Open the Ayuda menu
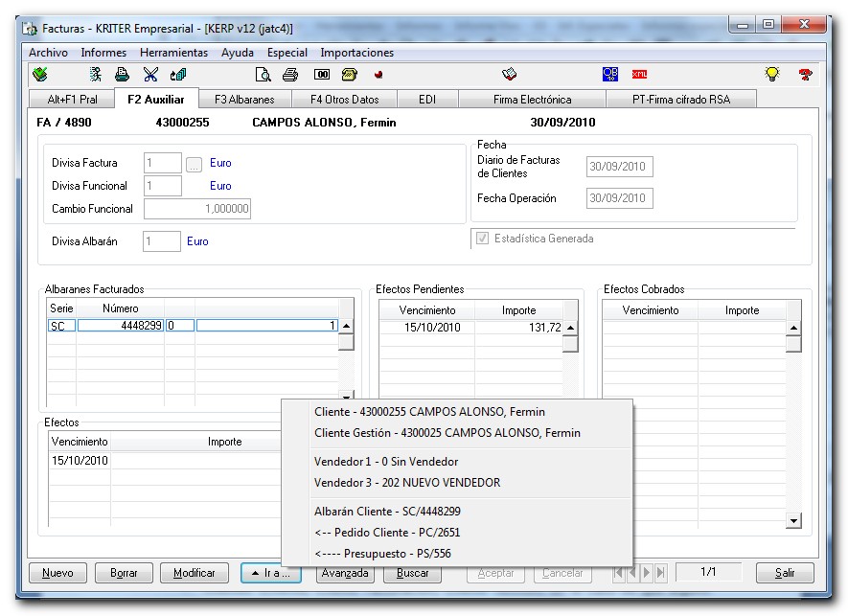This screenshot has height=616, width=848. click(238, 53)
